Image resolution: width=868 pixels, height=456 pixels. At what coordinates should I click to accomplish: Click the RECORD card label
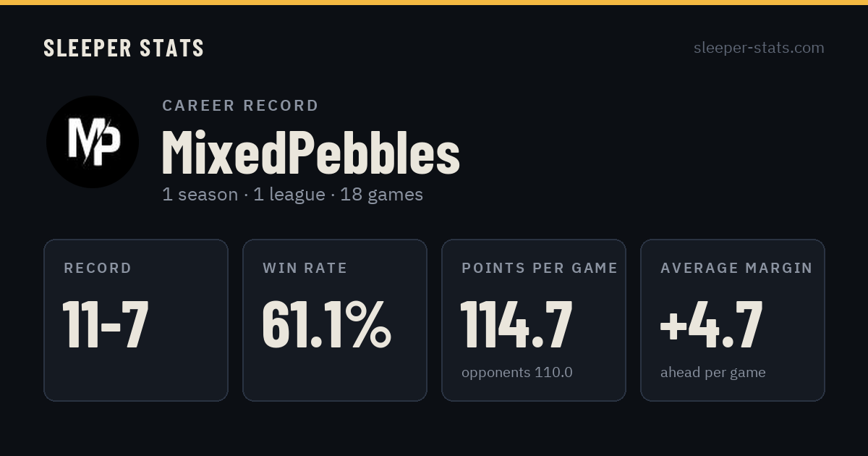pyautogui.click(x=98, y=269)
